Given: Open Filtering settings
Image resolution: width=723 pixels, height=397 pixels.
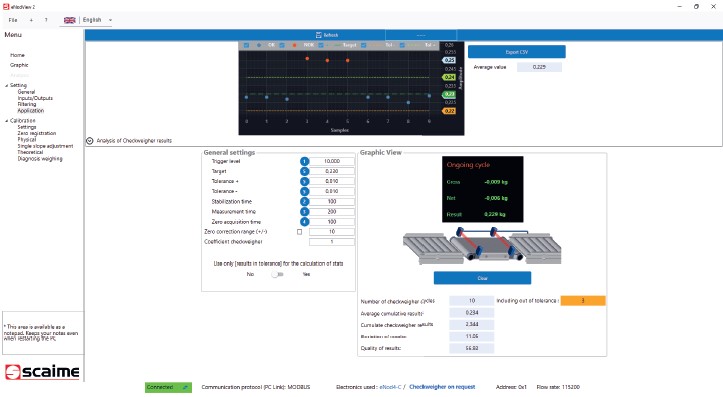Looking at the screenshot, I should pyautogui.click(x=27, y=104).
